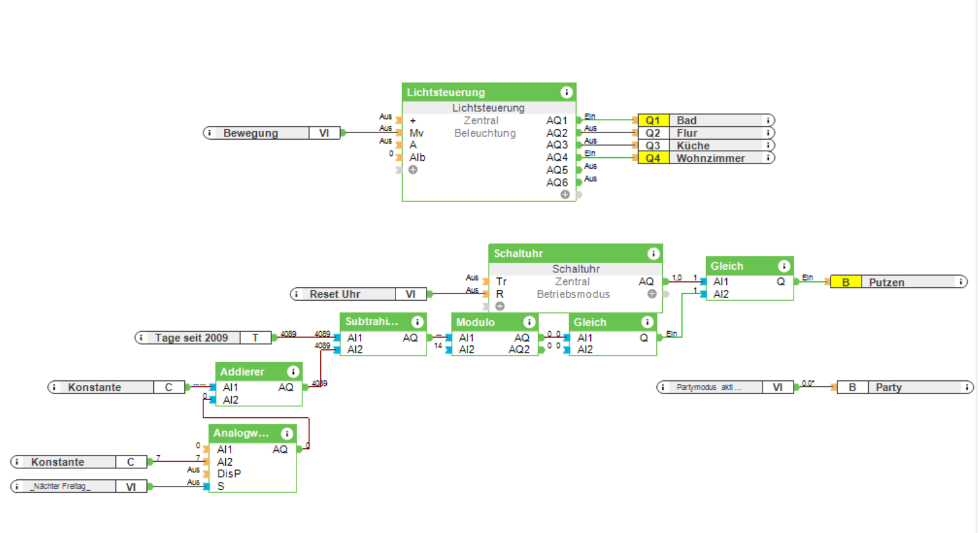
Task: Click info icon of Bewegung input
Action: point(210,133)
